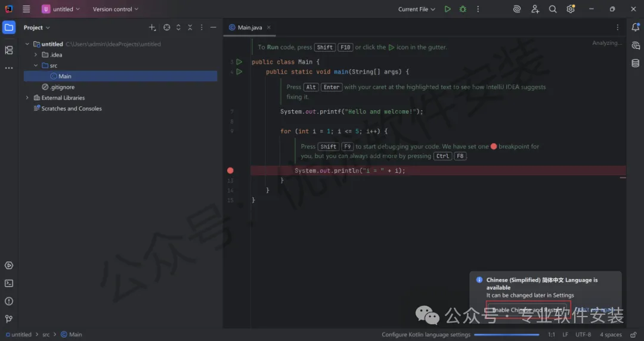Expand External Libraries node
Screen dimensions: 644x341
27,98
